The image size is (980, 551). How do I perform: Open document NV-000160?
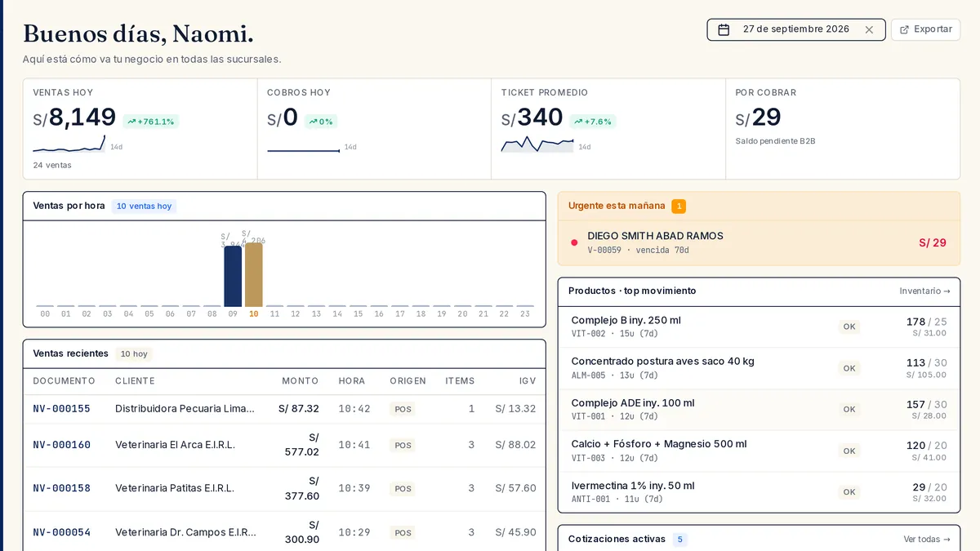coord(61,446)
